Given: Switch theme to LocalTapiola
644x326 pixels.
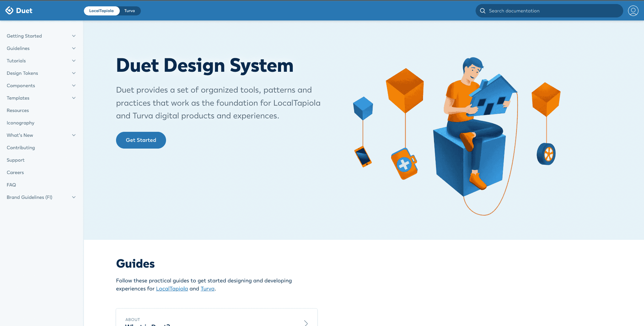Looking at the screenshot, I should [102, 11].
